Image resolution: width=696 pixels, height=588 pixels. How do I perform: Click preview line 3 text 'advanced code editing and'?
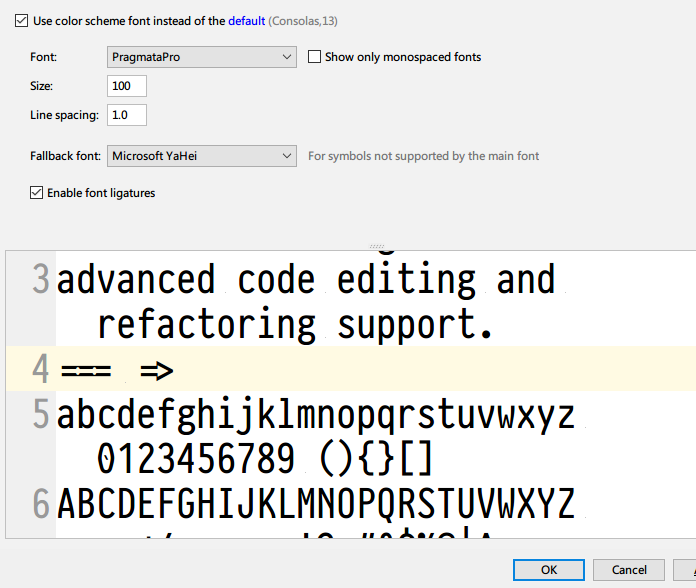click(x=306, y=280)
